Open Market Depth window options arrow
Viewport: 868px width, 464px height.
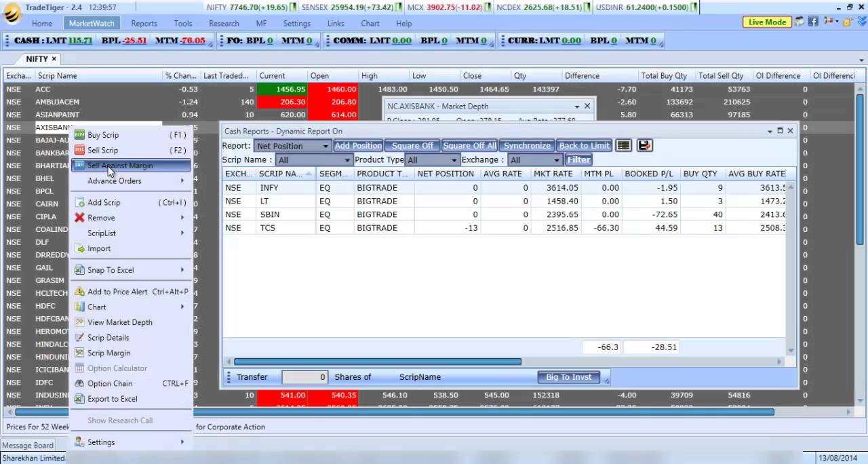tap(577, 107)
